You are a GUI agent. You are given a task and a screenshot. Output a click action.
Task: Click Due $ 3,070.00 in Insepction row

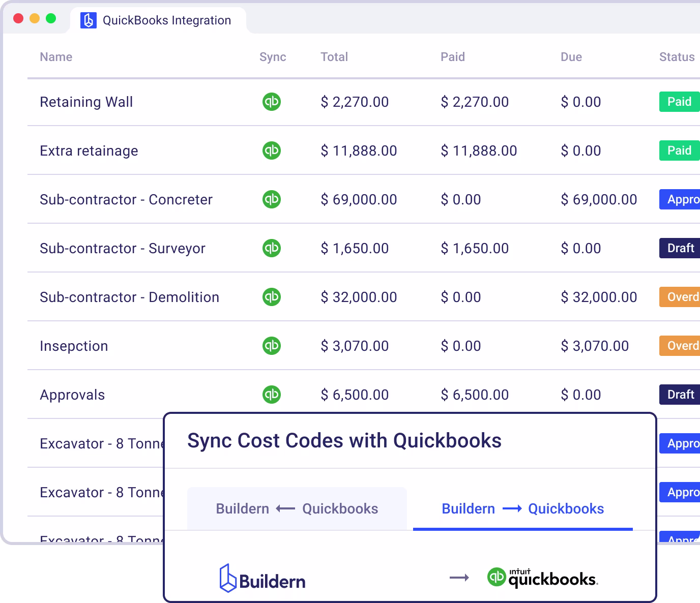click(x=595, y=346)
